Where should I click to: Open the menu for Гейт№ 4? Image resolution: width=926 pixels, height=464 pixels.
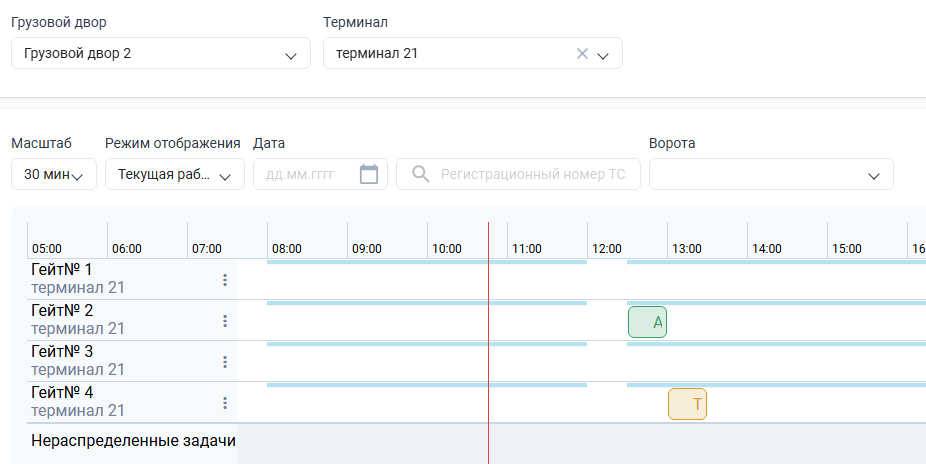pyautogui.click(x=224, y=403)
